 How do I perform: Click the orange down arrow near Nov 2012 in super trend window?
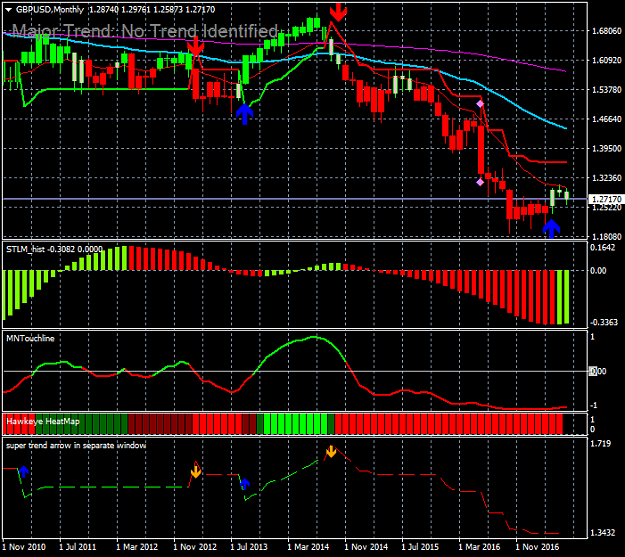[196, 472]
